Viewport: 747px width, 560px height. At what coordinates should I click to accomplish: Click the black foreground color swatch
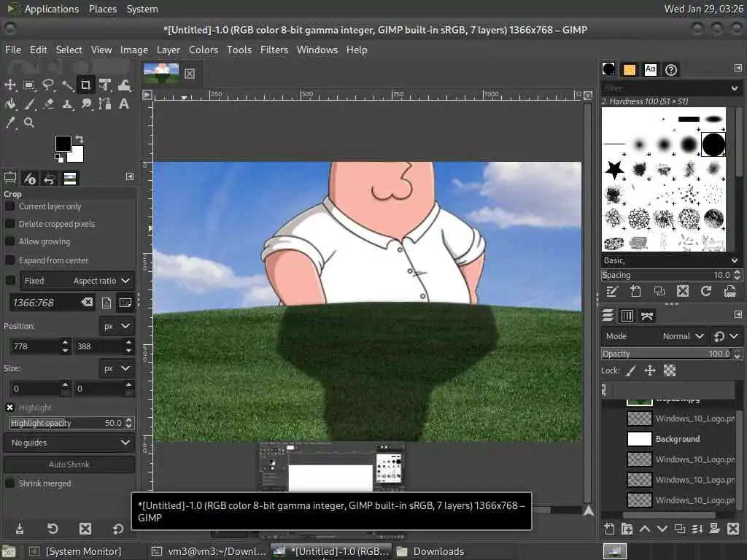(x=63, y=144)
